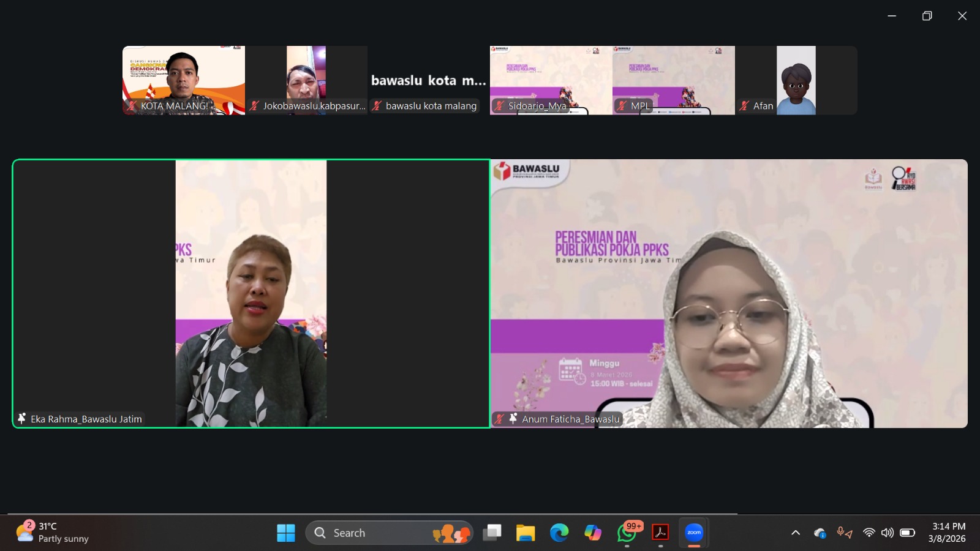Select the MPL participant thumbnail
This screenshot has width=980, height=551.
tap(674, 80)
